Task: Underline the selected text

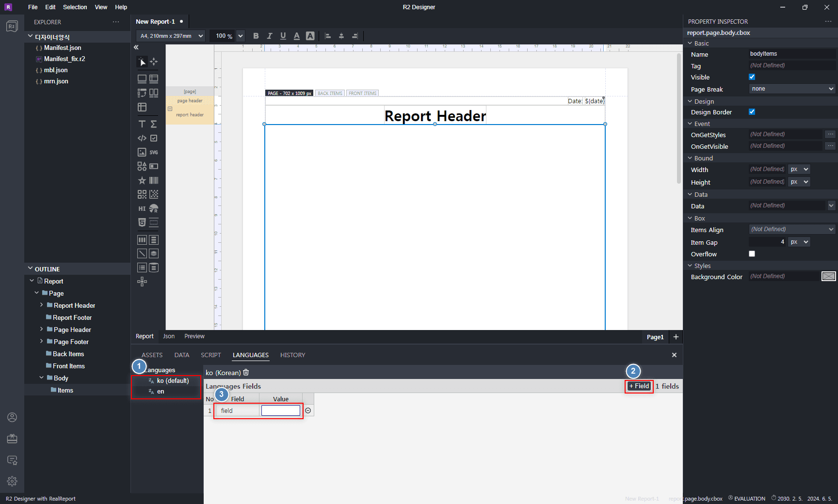Action: point(283,36)
